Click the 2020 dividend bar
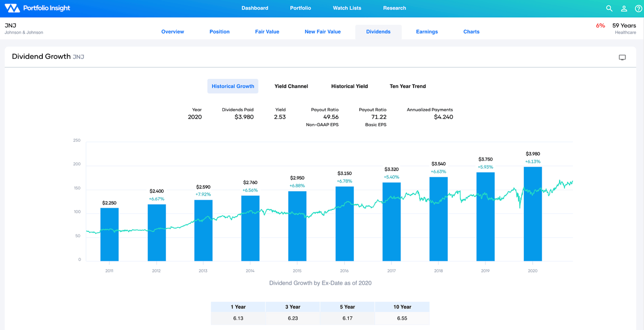The image size is (644, 330). pyautogui.click(x=532, y=214)
